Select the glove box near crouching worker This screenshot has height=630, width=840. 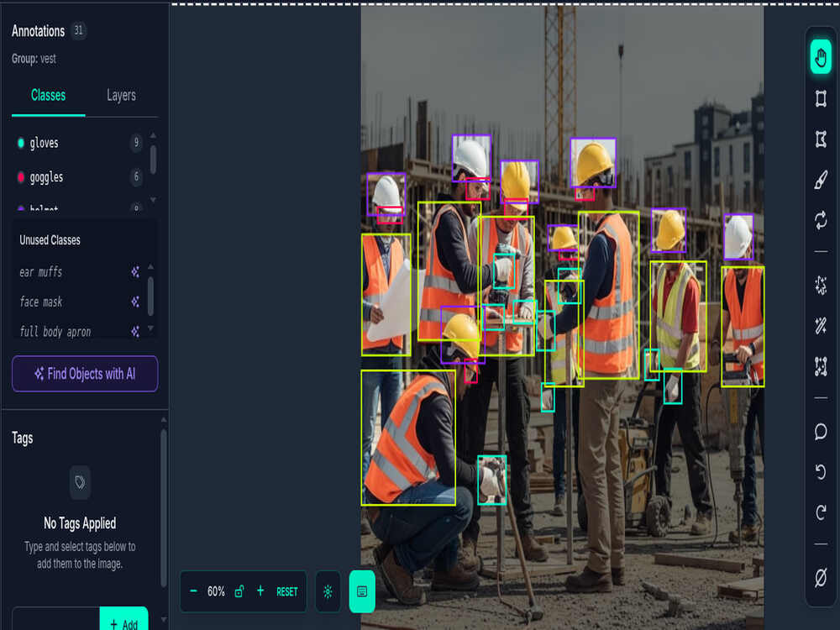point(491,480)
